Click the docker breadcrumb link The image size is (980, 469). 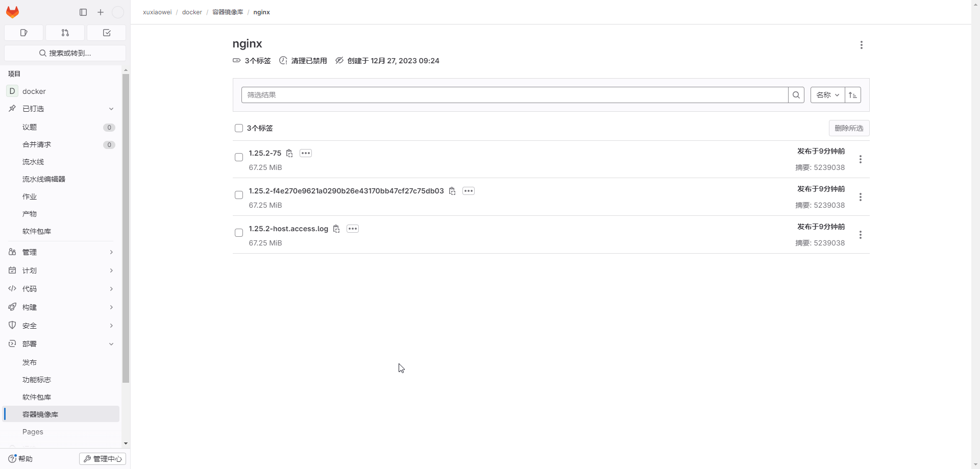(192, 12)
